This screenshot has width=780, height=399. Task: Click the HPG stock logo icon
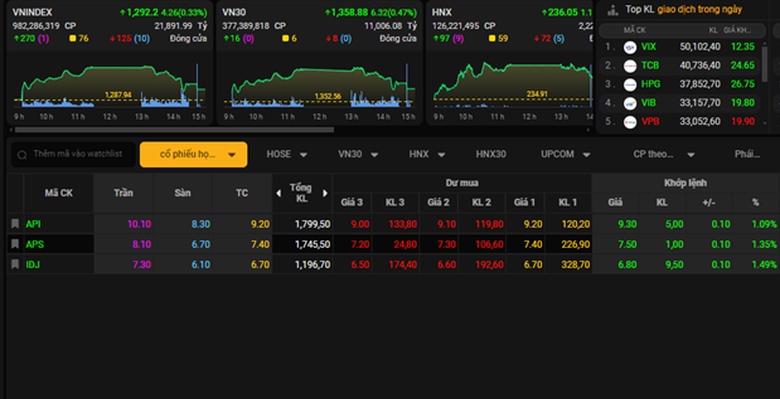point(630,84)
